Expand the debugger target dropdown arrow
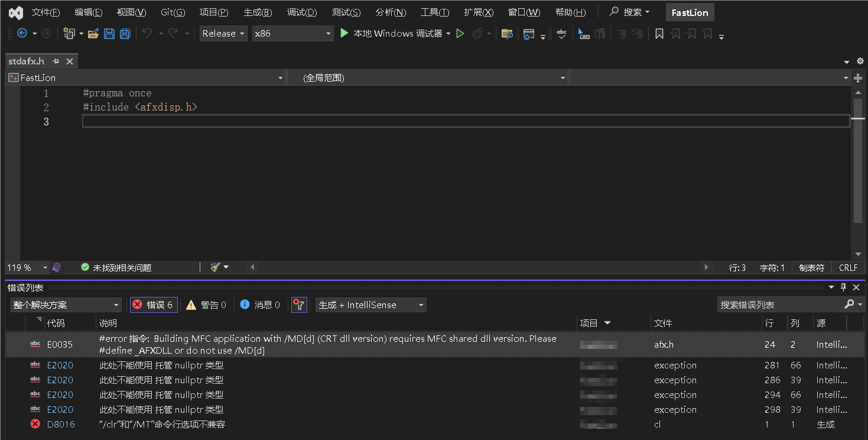The width and height of the screenshot is (868, 440). click(448, 34)
